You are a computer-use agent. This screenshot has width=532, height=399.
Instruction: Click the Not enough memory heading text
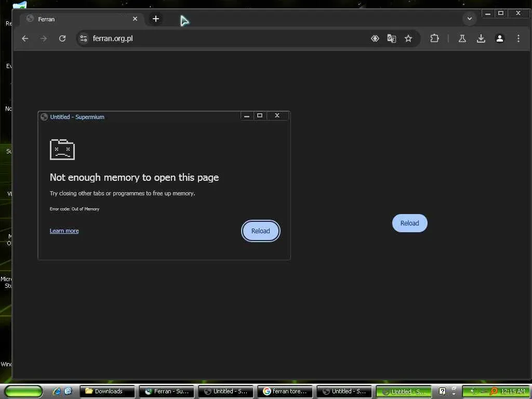pos(135,178)
